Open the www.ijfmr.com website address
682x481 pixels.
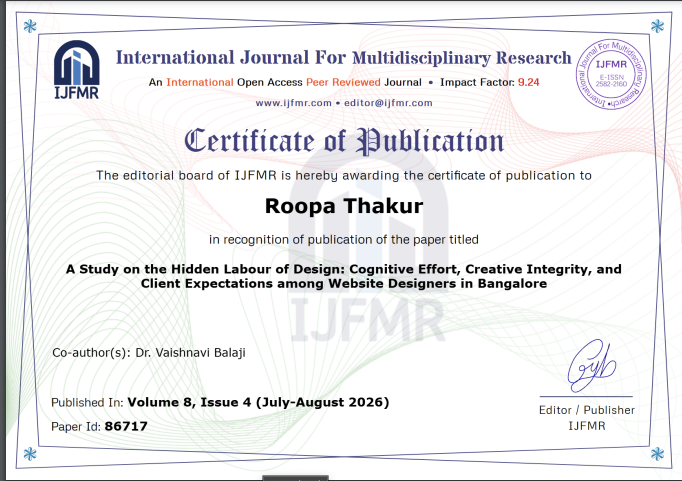[x=294, y=103]
